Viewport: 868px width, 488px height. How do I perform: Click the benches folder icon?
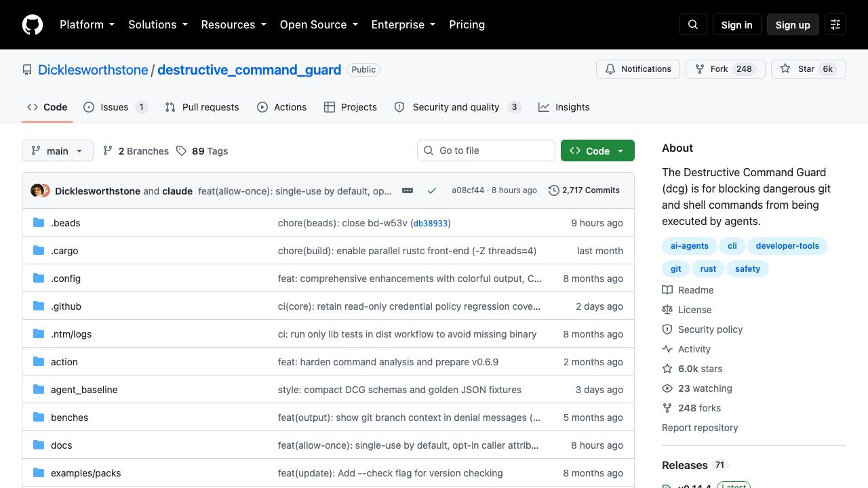pyautogui.click(x=39, y=418)
